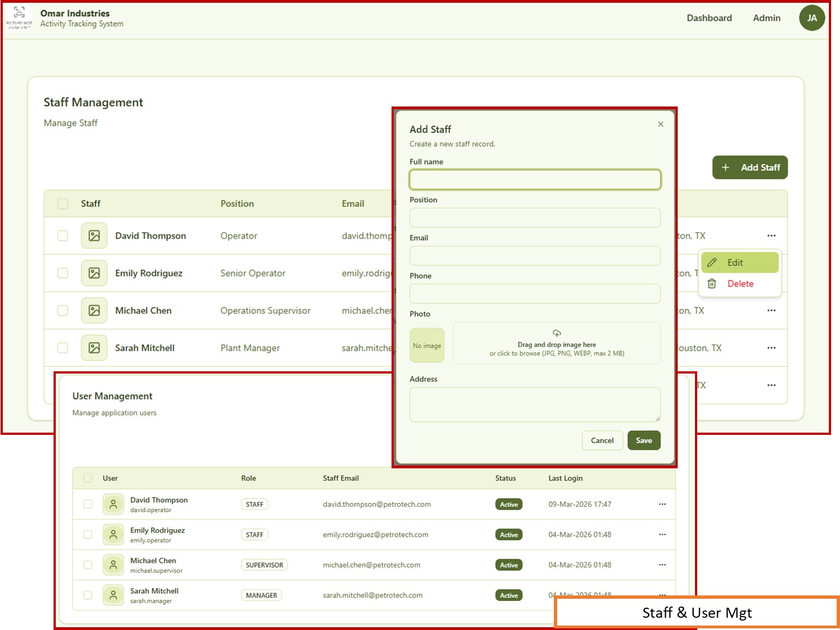Toggle the select-all staff checkbox
The height and width of the screenshot is (630, 840).
[x=63, y=203]
